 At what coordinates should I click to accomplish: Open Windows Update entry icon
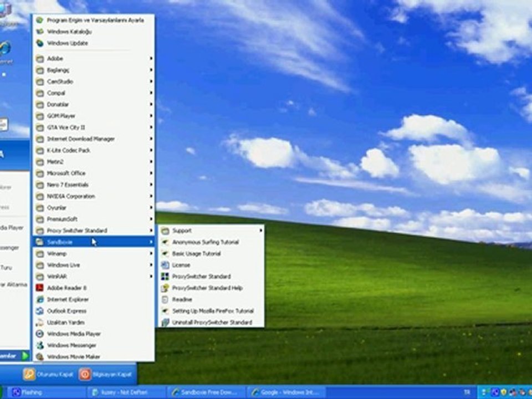pyautogui.click(x=40, y=43)
